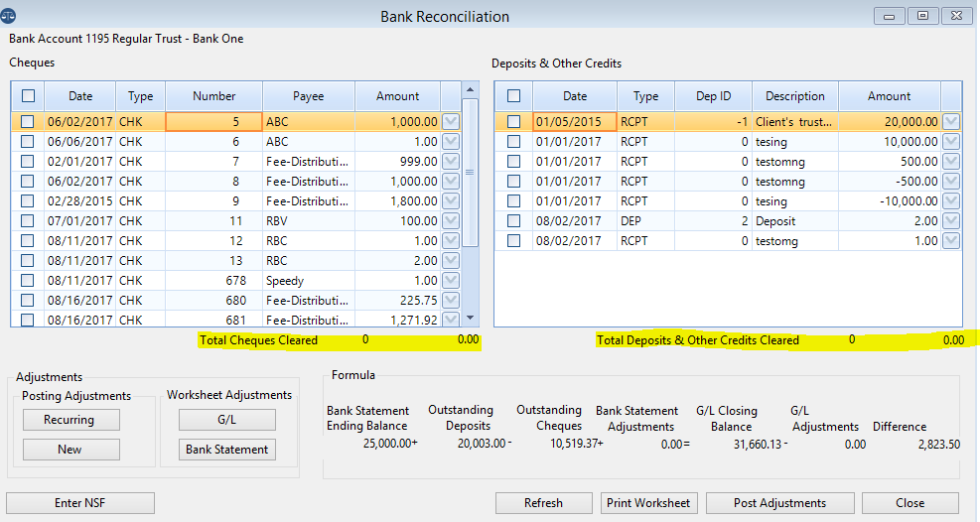
Task: Sort cheques by Number column header
Action: click(x=213, y=96)
